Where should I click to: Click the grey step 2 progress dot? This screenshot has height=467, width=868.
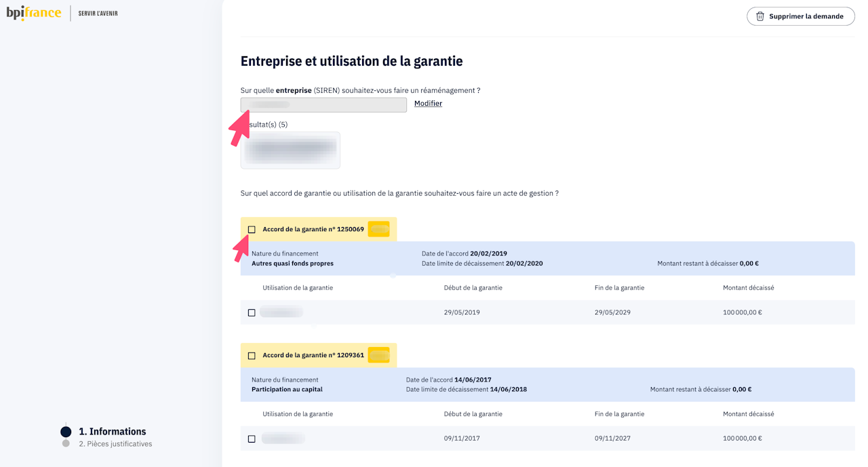click(66, 444)
